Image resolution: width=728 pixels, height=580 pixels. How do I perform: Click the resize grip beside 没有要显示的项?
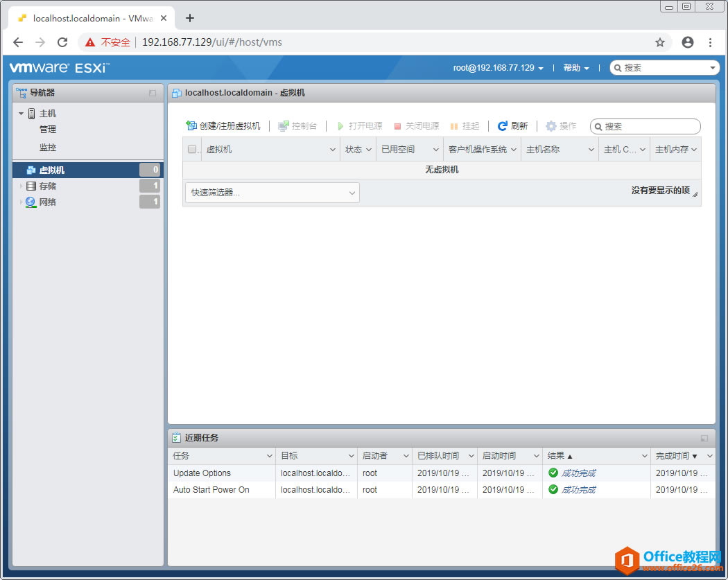click(695, 195)
